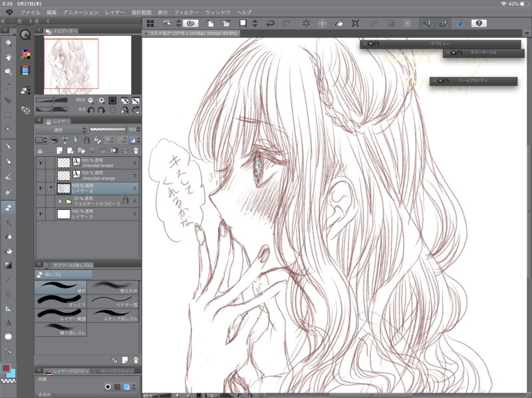Viewport: 532px width, 398px height.
Task: Hide layer レイヤー 2
Action: pyautogui.click(x=41, y=214)
